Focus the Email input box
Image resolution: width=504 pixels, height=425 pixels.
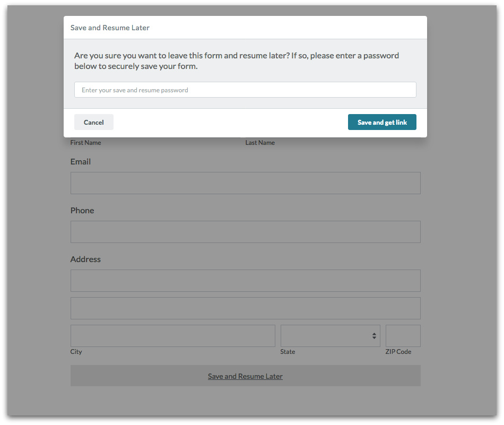click(245, 183)
